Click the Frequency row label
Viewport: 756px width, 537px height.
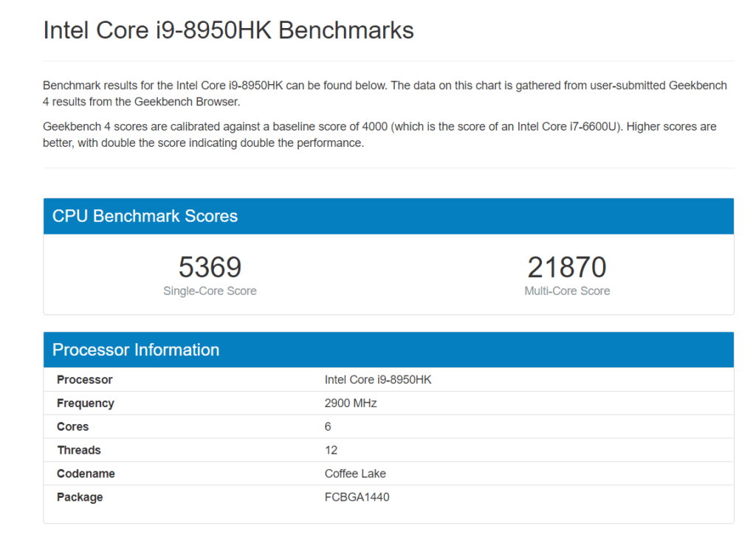coord(85,403)
